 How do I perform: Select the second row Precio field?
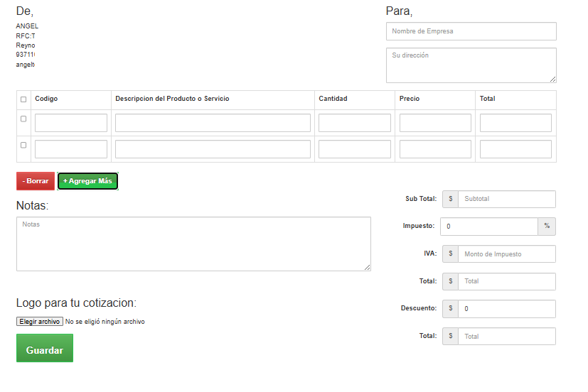coord(435,149)
